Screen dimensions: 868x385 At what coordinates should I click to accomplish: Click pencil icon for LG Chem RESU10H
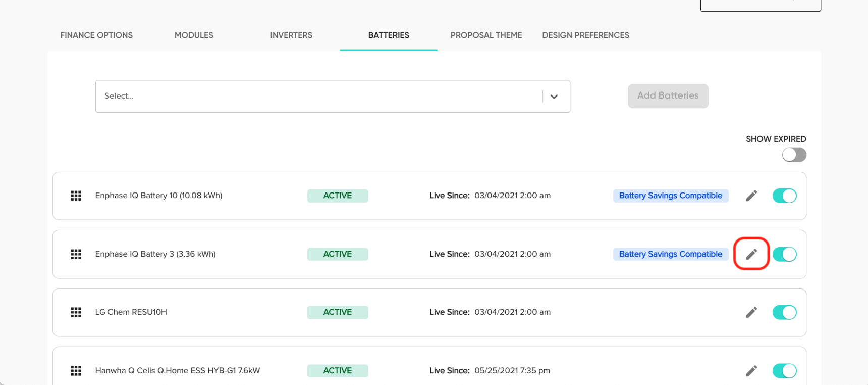751,312
